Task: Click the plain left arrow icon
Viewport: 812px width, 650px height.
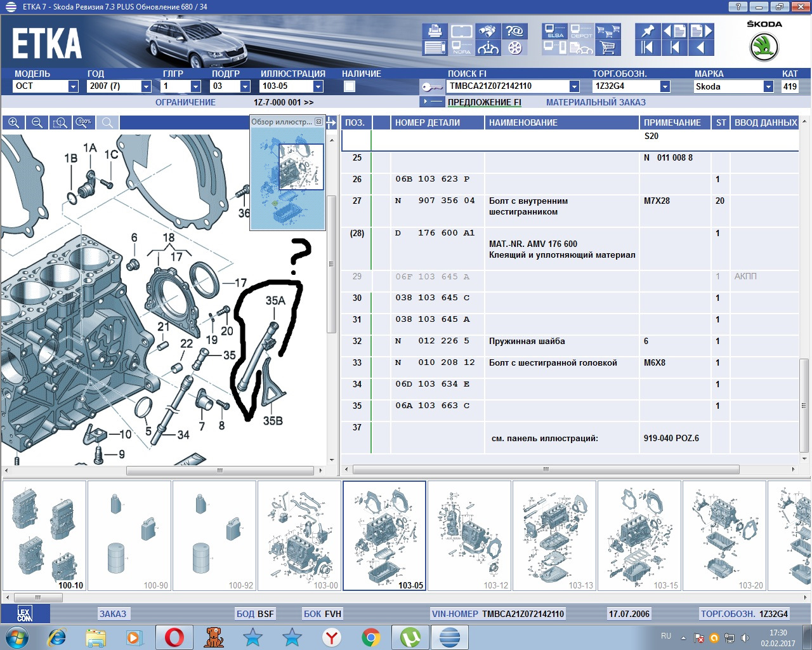Action: click(702, 48)
